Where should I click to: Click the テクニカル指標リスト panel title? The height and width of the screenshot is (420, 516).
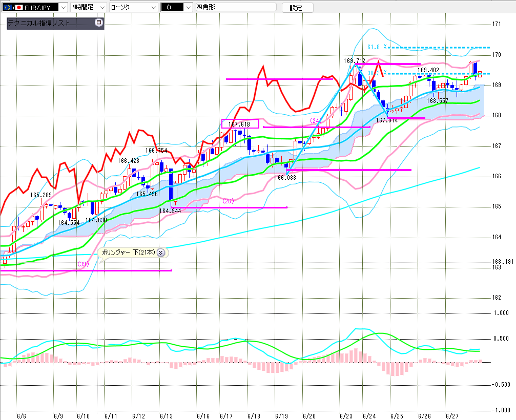pyautogui.click(x=39, y=23)
